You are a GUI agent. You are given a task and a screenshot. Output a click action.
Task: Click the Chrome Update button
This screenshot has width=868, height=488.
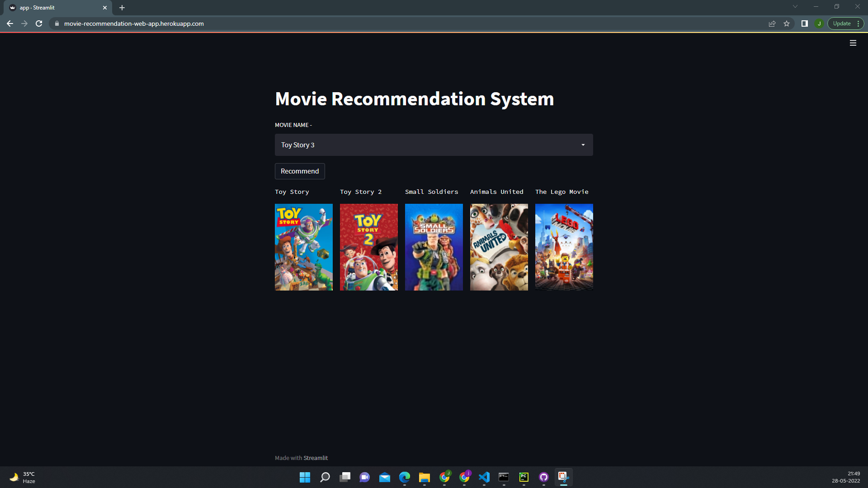click(842, 23)
